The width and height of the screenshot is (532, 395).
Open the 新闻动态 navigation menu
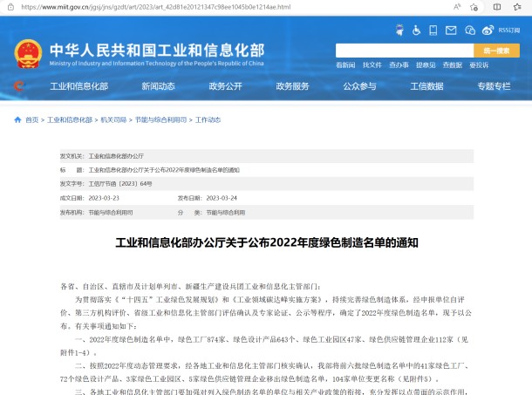pyautogui.click(x=158, y=86)
